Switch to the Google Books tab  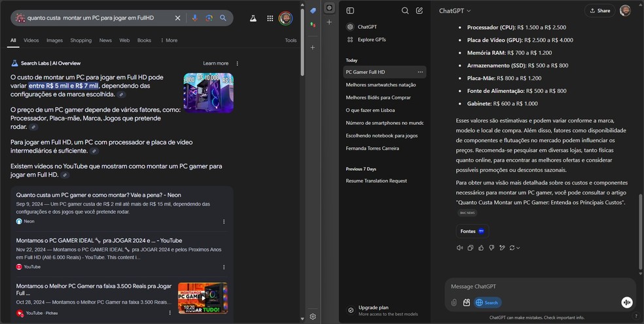pyautogui.click(x=144, y=40)
